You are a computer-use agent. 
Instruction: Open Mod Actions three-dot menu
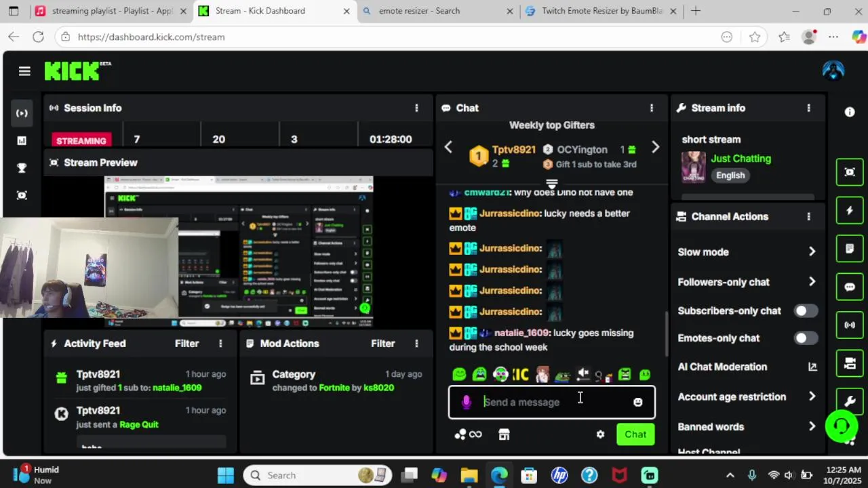pyautogui.click(x=416, y=344)
